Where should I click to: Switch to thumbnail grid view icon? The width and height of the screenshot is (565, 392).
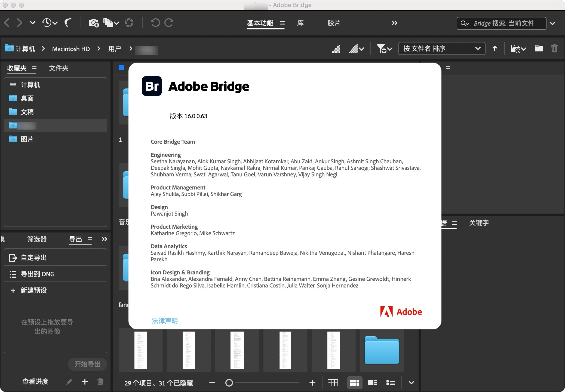pyautogui.click(x=355, y=382)
